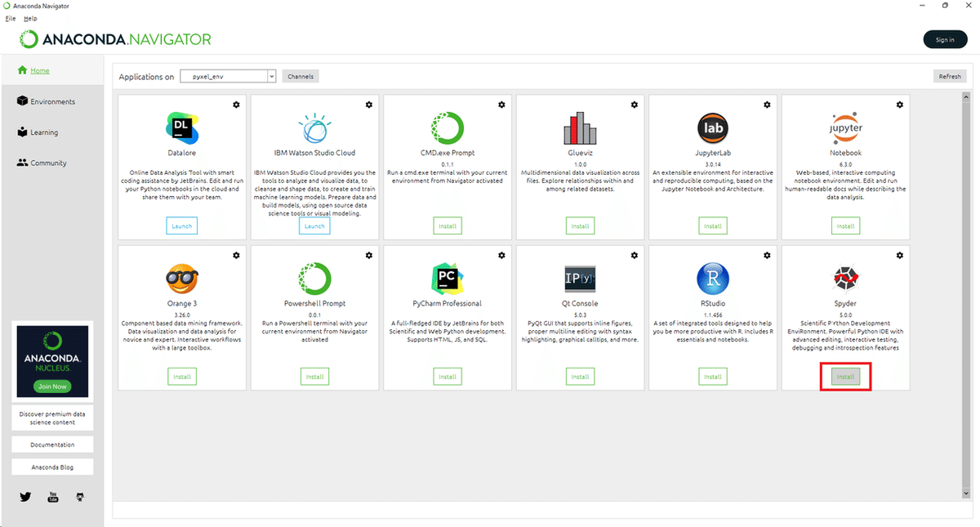Click the CMD.exe Prompt logo
980x527 pixels.
[x=448, y=128]
